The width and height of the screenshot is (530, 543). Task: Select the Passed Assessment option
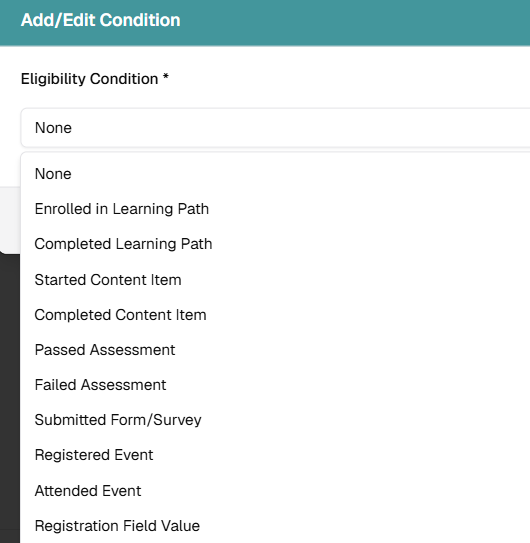pyautogui.click(x=275, y=350)
